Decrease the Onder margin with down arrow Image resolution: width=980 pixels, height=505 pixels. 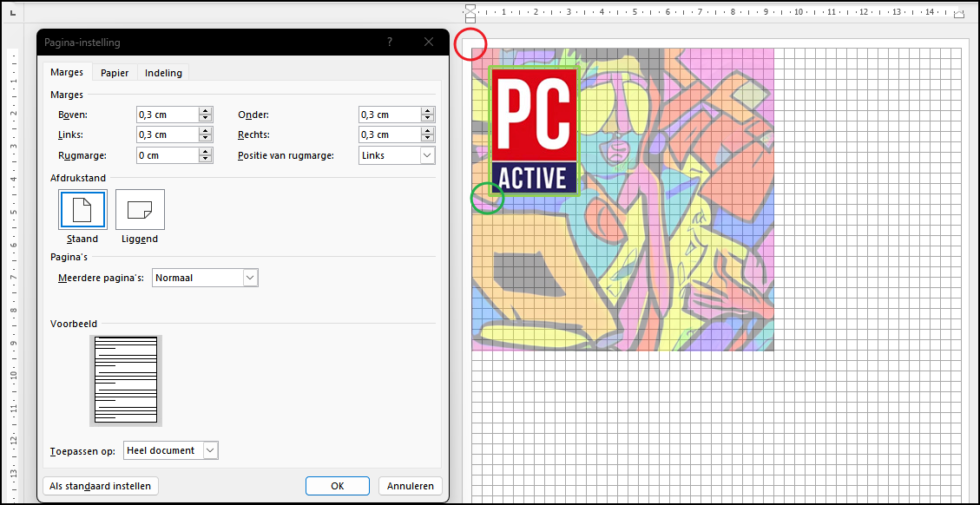(x=427, y=118)
